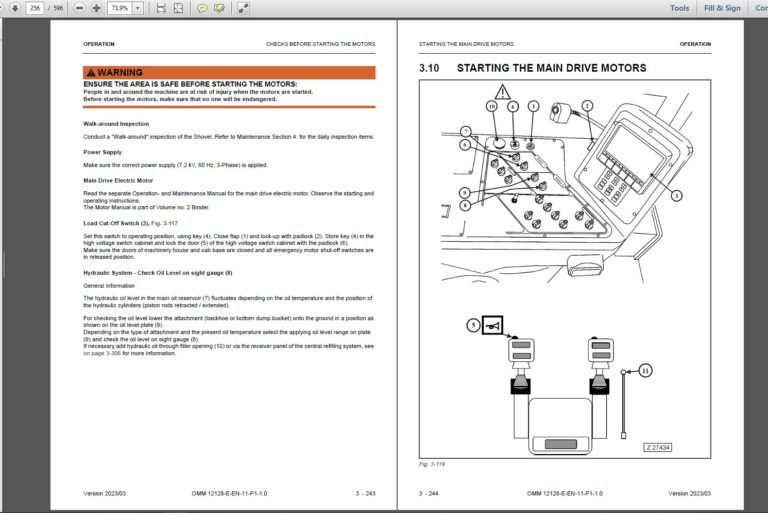Enable fit-width scrolling page view
This screenshot has width=768, height=513.
click(x=161, y=8)
